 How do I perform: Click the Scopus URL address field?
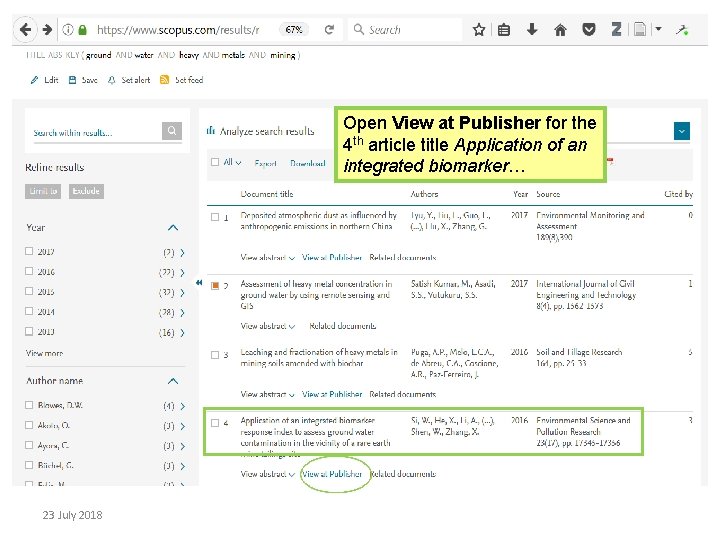[178, 30]
